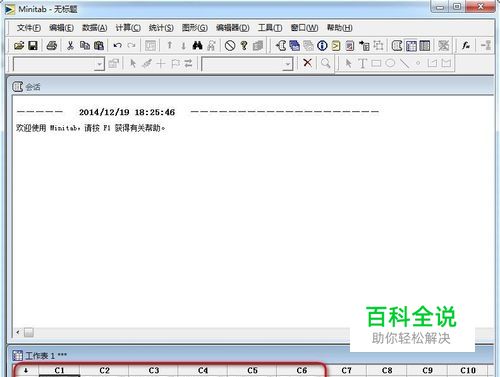Image resolution: width=500 pixels, height=377 pixels.
Task: Click the session timestamp 2014/12/19 18:25:46
Action: click(x=127, y=112)
